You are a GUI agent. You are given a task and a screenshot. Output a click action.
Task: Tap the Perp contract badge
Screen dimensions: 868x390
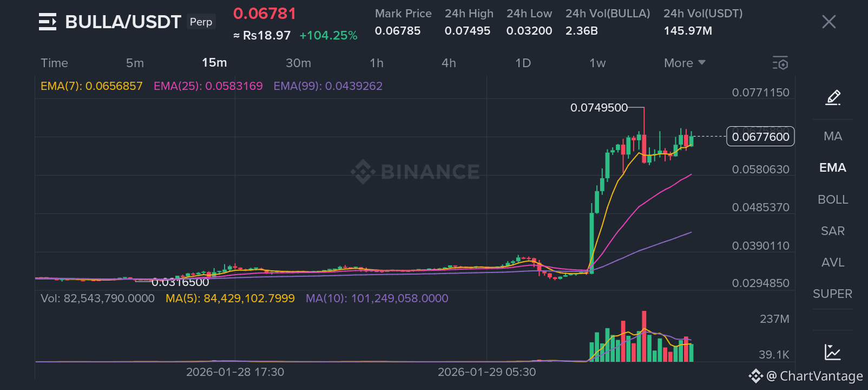[x=201, y=22]
